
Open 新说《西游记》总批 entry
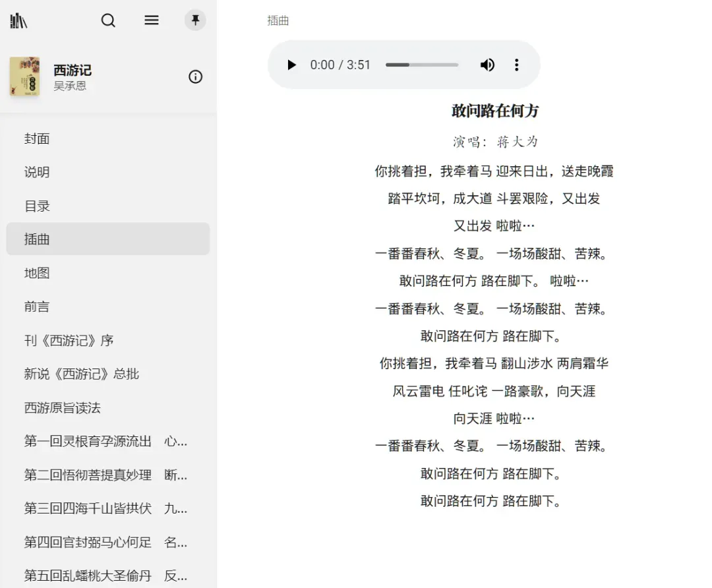108,374
